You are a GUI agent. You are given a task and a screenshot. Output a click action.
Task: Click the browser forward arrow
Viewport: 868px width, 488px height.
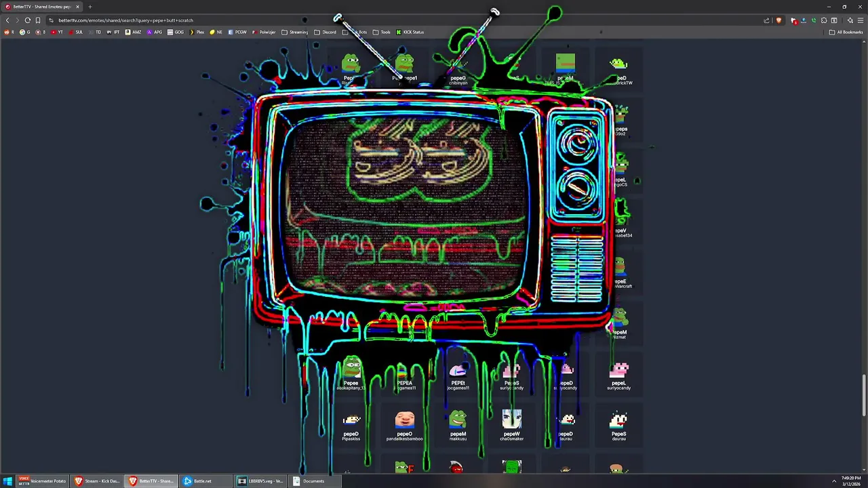click(17, 20)
